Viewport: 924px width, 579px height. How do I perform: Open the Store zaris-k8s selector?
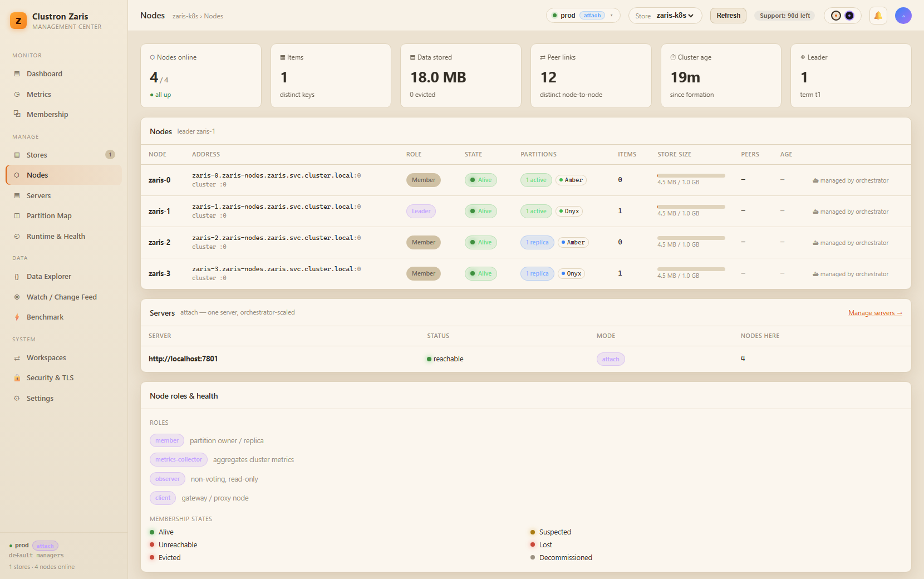click(x=665, y=16)
